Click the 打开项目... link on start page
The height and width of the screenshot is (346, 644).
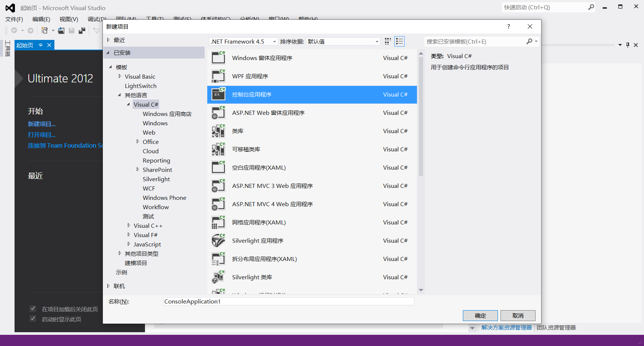42,135
